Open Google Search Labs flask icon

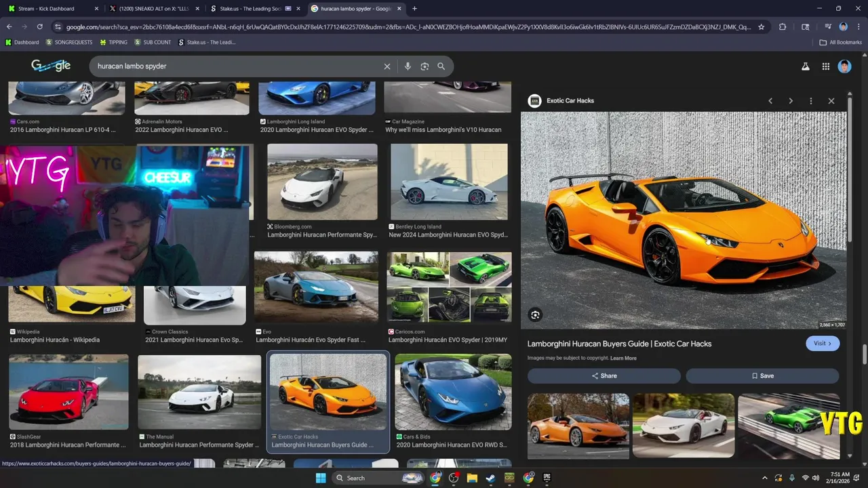[806, 66]
